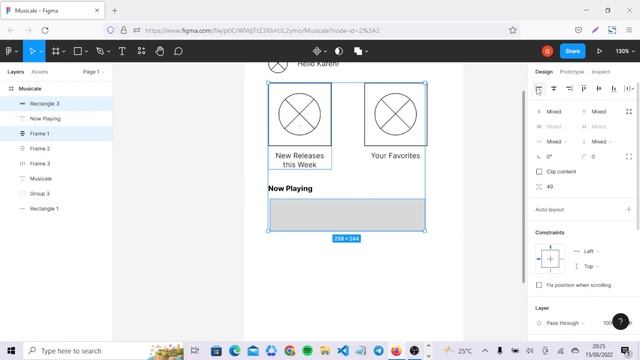Select the grey rectangle on canvas
The height and width of the screenshot is (360, 640).
click(x=347, y=214)
